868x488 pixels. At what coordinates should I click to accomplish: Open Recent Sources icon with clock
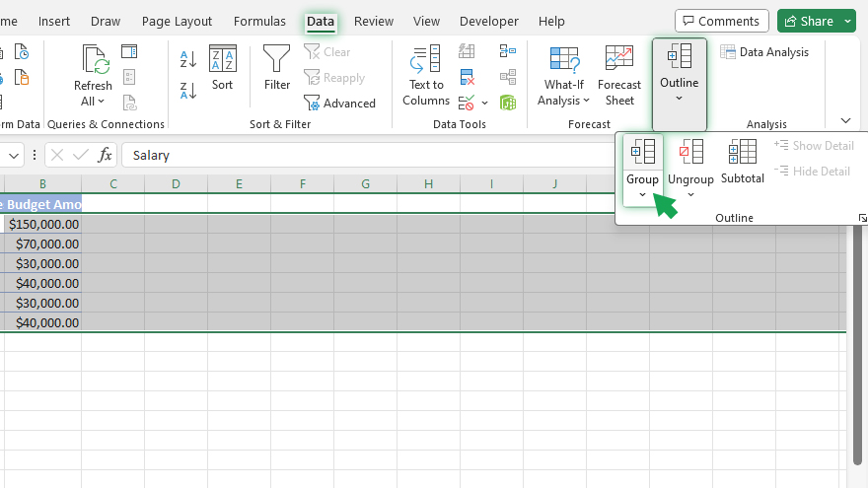click(x=22, y=52)
